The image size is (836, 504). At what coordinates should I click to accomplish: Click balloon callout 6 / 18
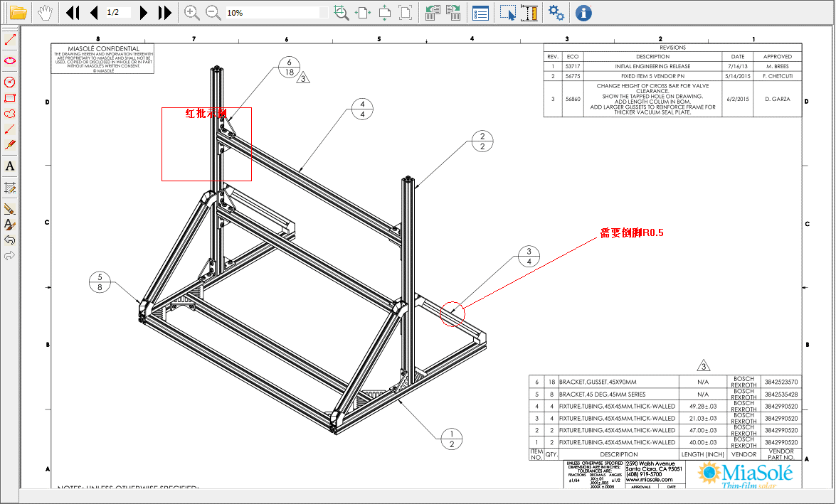tap(290, 67)
